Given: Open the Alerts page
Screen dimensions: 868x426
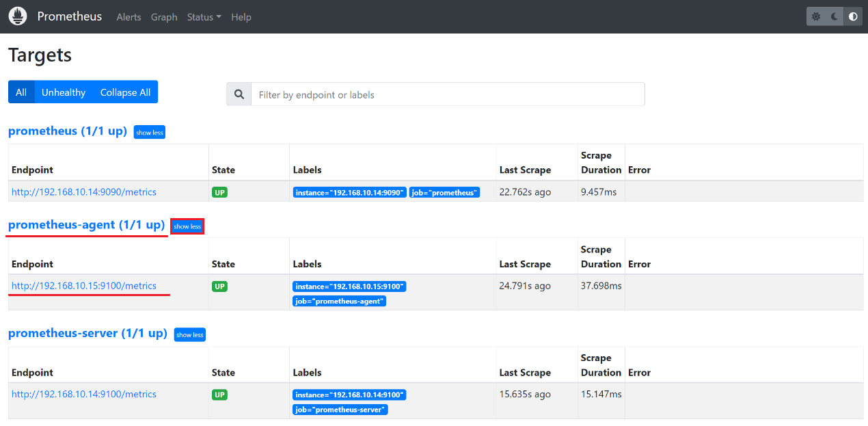Looking at the screenshot, I should (128, 17).
